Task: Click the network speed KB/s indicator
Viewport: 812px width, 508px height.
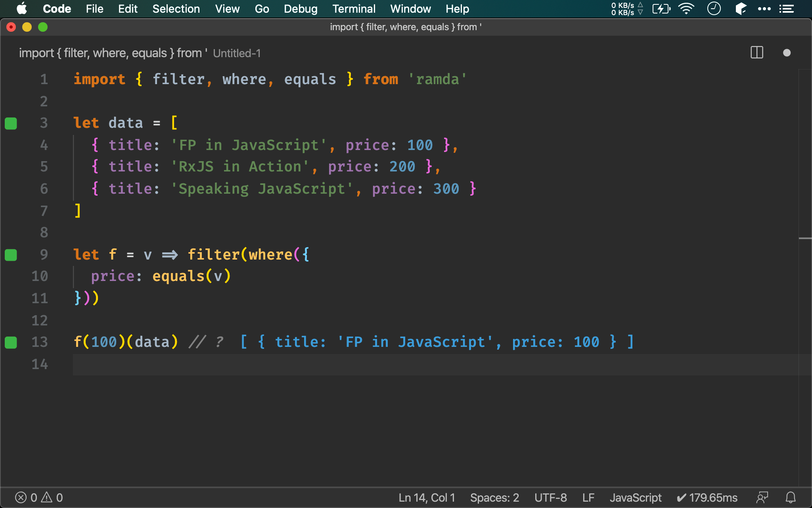Action: click(627, 9)
